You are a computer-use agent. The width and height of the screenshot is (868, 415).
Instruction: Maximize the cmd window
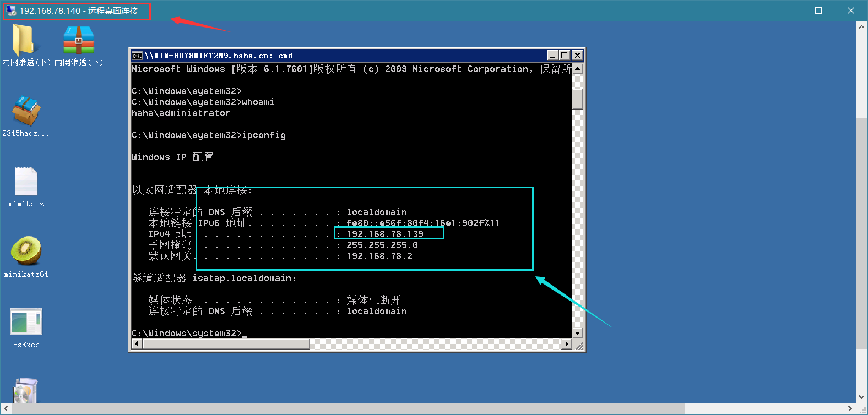pos(565,55)
